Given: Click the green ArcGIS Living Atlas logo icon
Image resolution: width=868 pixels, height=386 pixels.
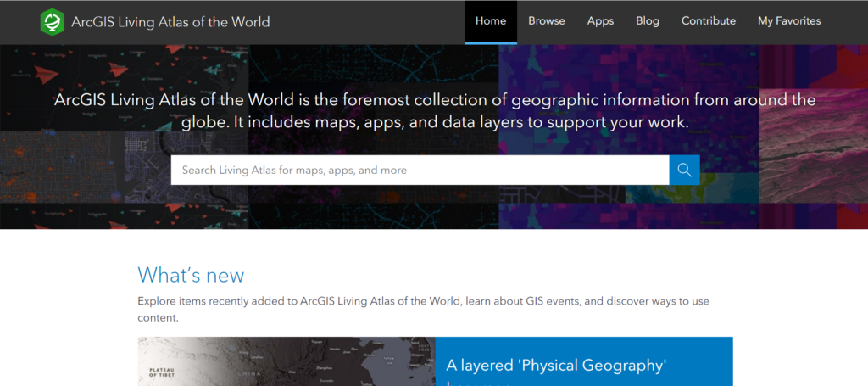Looking at the screenshot, I should pos(53,21).
